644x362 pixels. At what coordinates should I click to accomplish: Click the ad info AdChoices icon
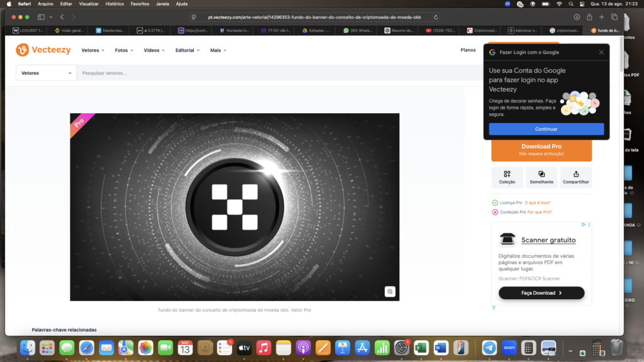coord(583,224)
